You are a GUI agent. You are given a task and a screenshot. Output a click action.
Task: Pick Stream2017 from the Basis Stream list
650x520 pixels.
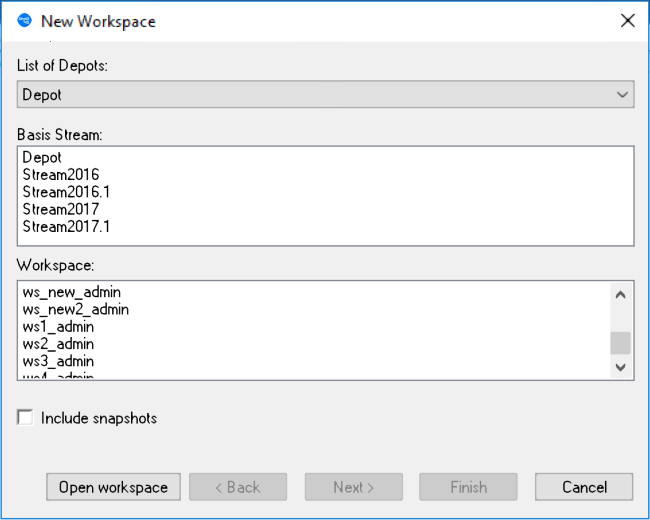coord(60,209)
